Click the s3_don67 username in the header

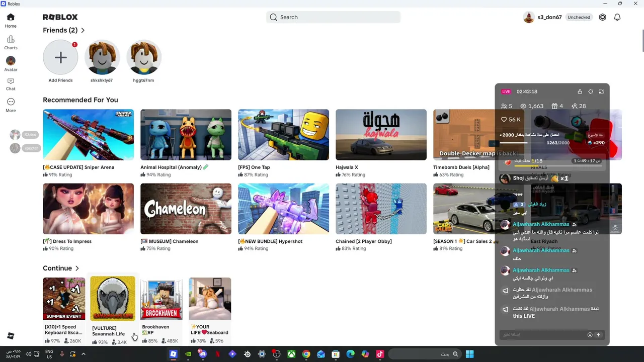pyautogui.click(x=549, y=17)
